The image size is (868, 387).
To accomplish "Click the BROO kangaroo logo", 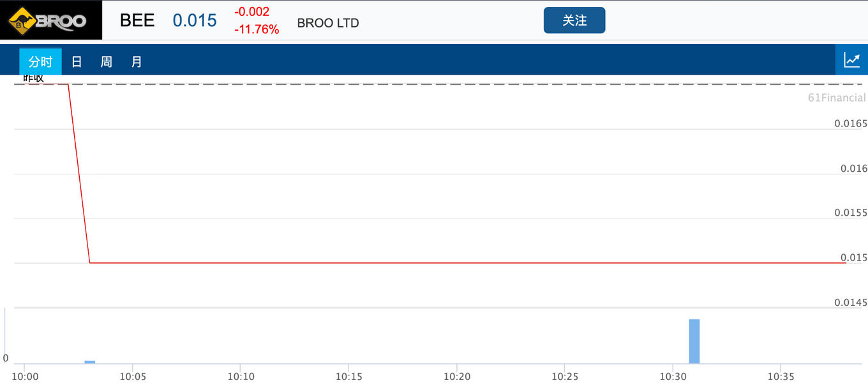I will 51,20.
